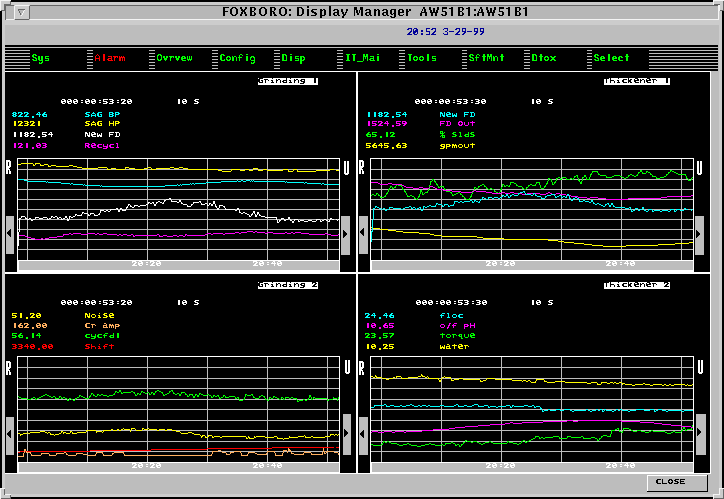Viewport: 724px width, 499px height.
Task: Click the U button on Thickener 2 trend
Action: coord(700,367)
